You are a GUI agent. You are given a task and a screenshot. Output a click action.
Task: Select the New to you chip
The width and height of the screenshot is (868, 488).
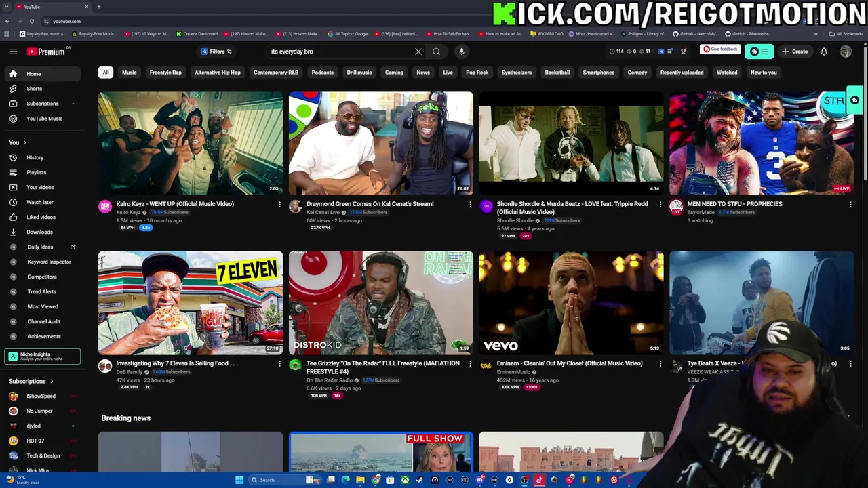[764, 73]
